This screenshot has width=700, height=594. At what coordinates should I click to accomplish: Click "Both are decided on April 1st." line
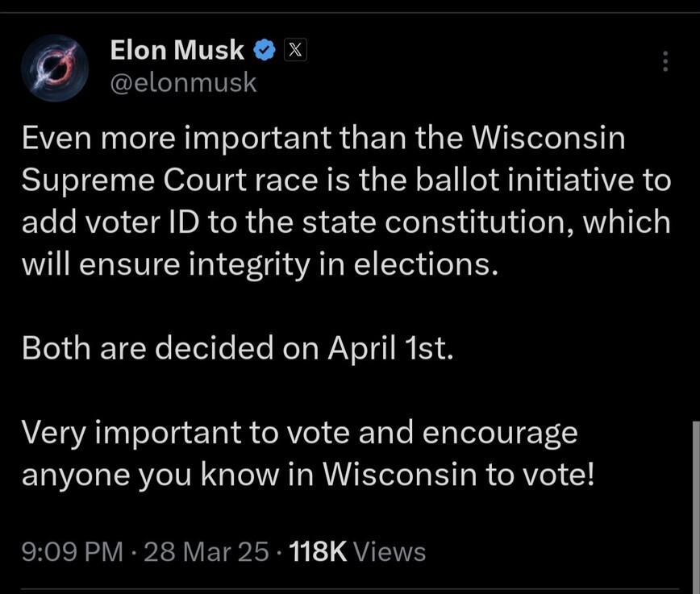pos(238,347)
